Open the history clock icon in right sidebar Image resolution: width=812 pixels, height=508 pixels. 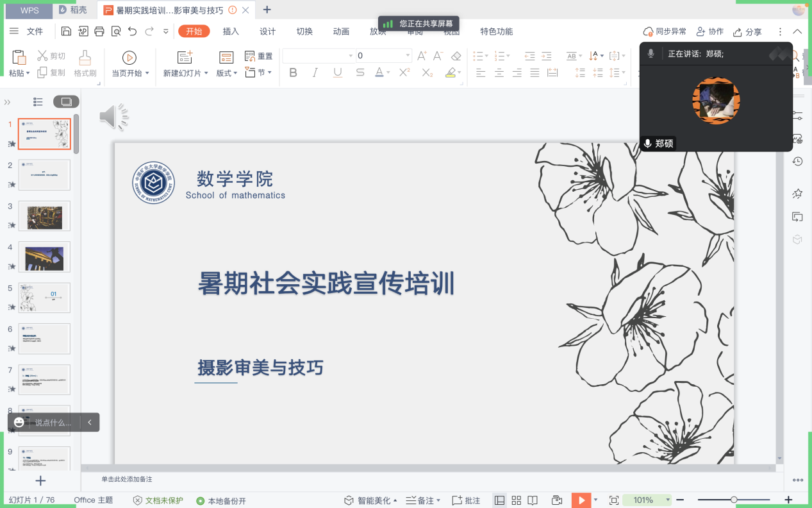tap(797, 161)
